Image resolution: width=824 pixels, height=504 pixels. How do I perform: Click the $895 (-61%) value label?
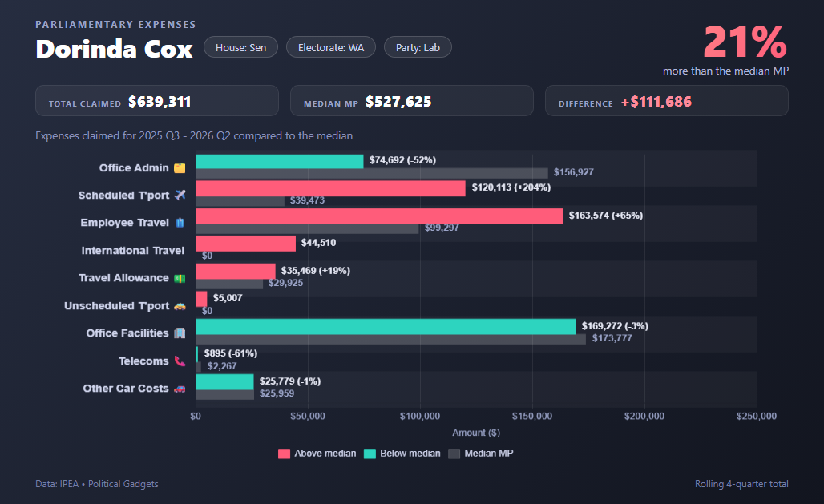[231, 353]
